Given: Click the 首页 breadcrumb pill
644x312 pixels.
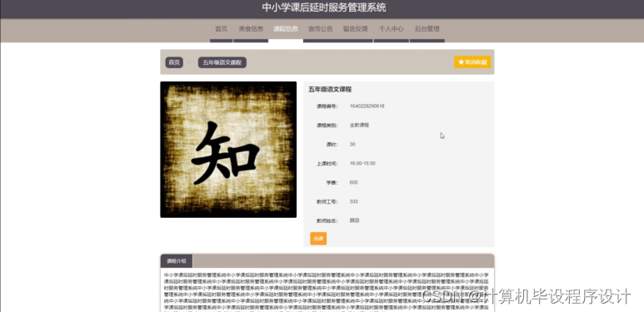Looking at the screenshot, I should (174, 62).
